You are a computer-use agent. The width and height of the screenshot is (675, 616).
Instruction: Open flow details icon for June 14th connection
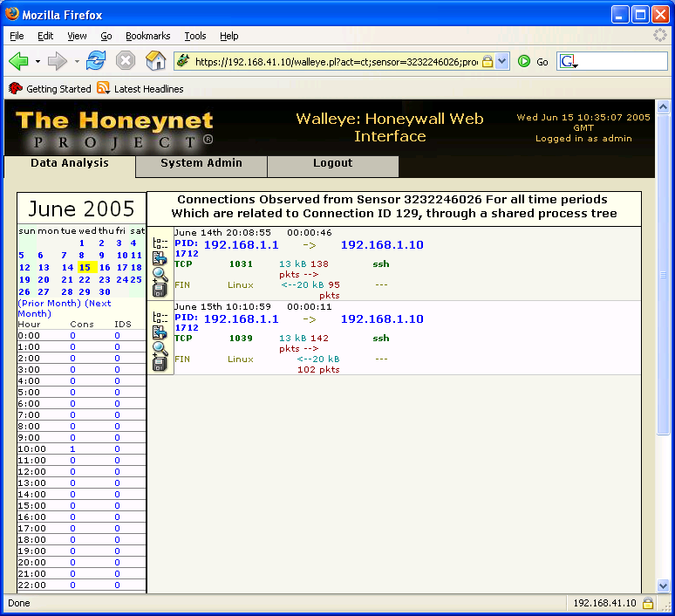click(x=160, y=258)
